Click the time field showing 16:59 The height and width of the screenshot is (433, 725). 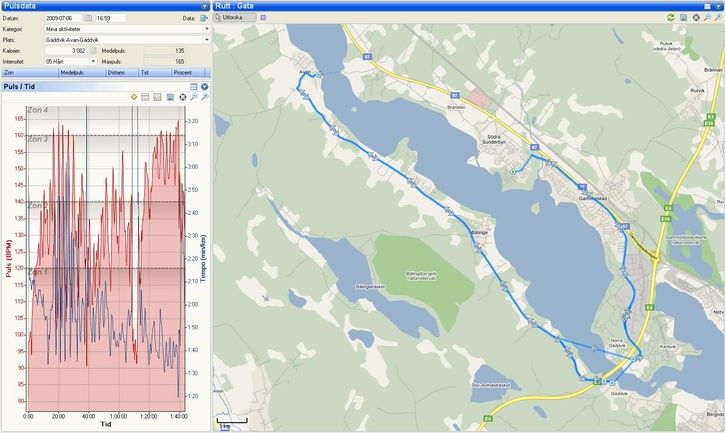click(111, 18)
